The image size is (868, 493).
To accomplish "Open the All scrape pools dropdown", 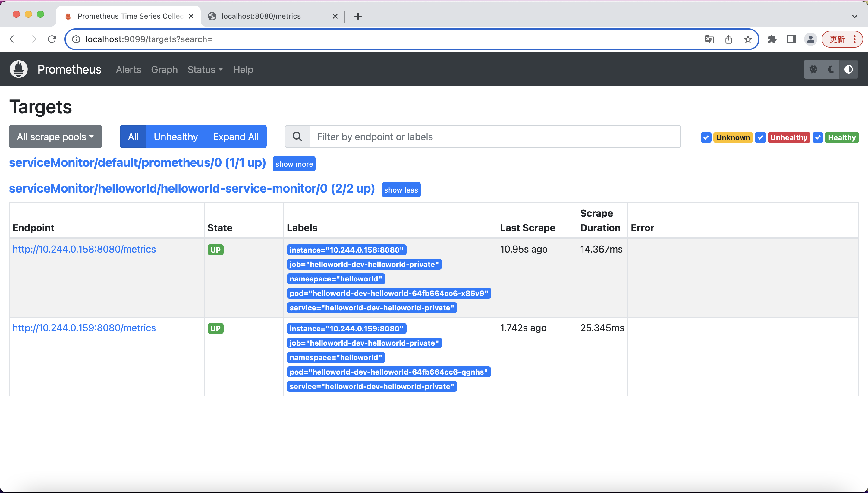I will 55,137.
